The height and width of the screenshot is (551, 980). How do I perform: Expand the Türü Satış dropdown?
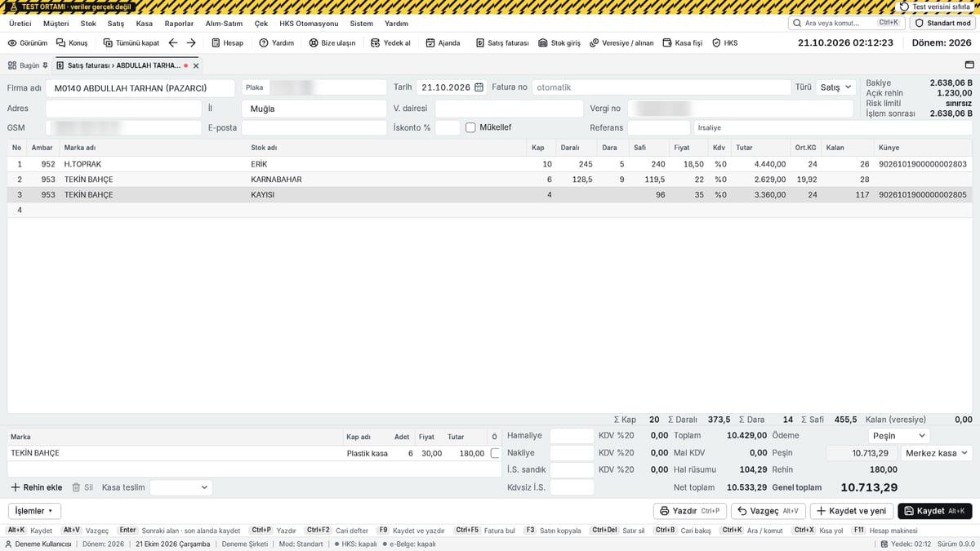[835, 87]
